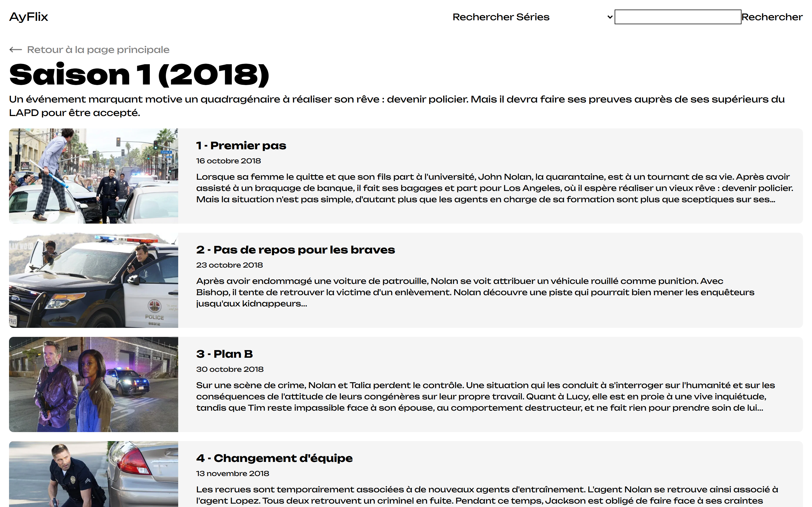
Task: Open Pas de repos pour les braves thumbnail
Action: coord(93,280)
